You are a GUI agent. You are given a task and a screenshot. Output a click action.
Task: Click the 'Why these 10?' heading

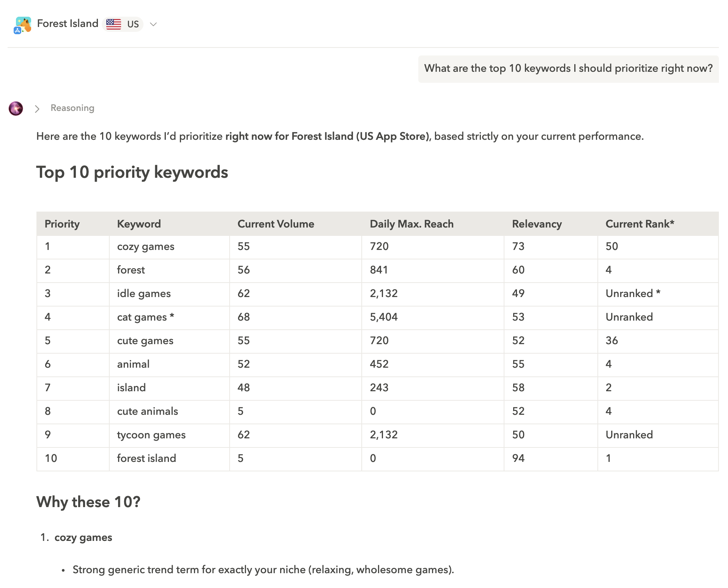click(88, 502)
